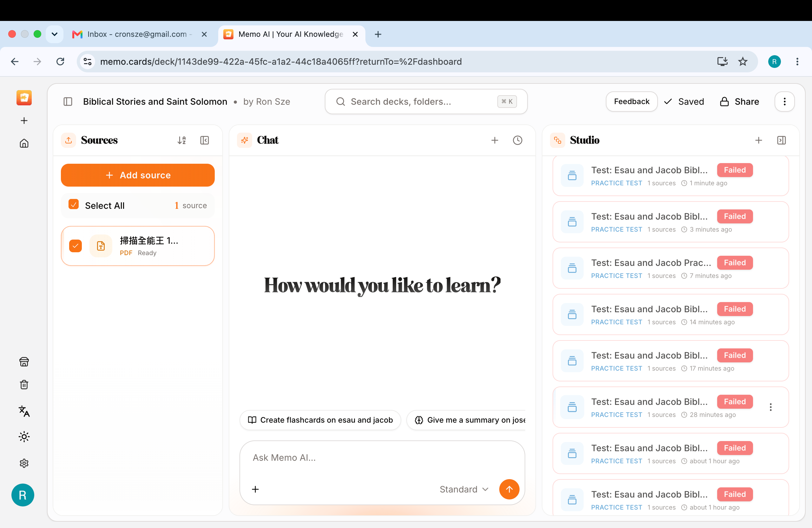Screen dimensions: 812x528
Task: Click the Chat sparkle icon
Action: pyautogui.click(x=245, y=140)
